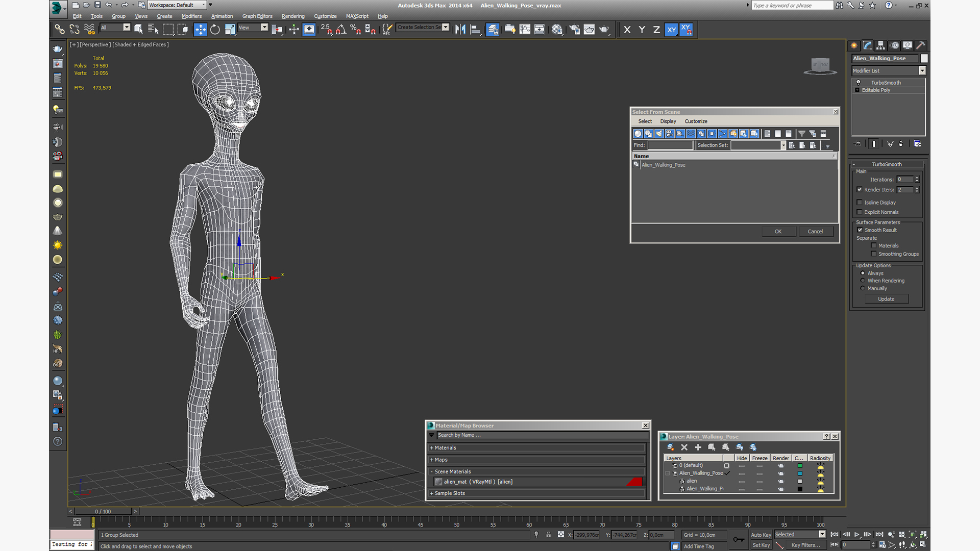Collapse the Alien_Walking_Pose layer tree
The width and height of the screenshot is (980, 551).
pos(668,473)
